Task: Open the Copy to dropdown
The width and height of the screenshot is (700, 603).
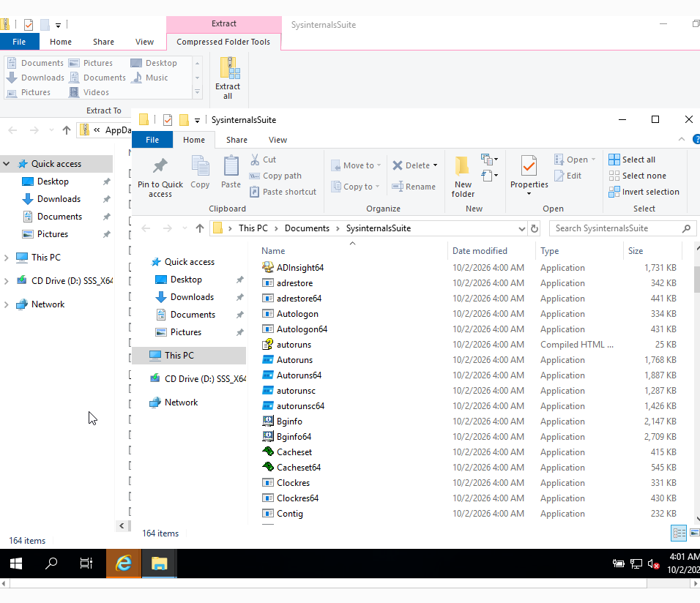Action: 355,187
